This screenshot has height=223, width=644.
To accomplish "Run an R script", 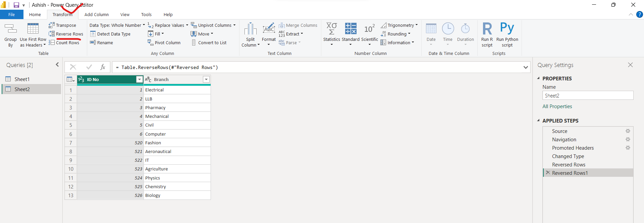I will click(487, 30).
